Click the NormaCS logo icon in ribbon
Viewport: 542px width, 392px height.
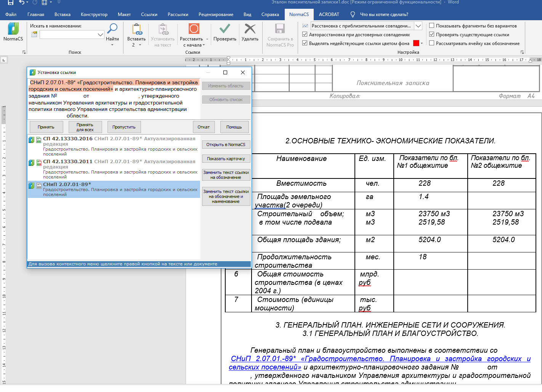pos(13,29)
